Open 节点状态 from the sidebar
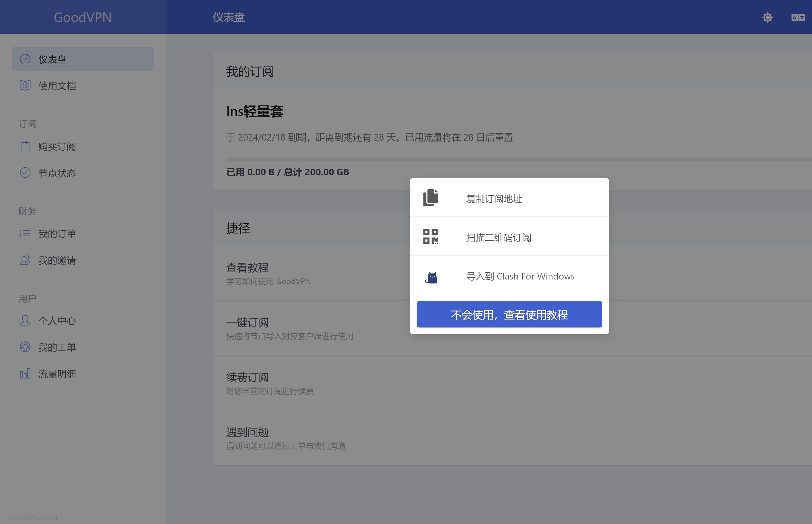812x524 pixels. point(83,173)
